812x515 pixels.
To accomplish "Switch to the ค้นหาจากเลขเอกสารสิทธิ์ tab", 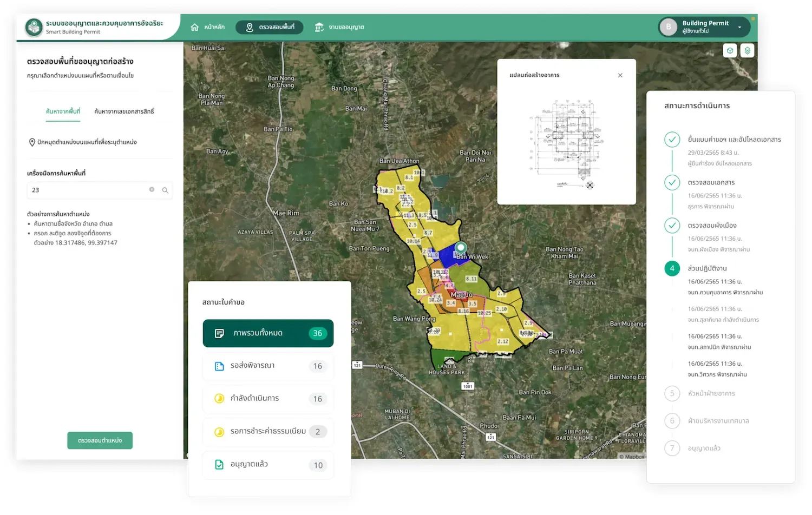I will [124, 111].
